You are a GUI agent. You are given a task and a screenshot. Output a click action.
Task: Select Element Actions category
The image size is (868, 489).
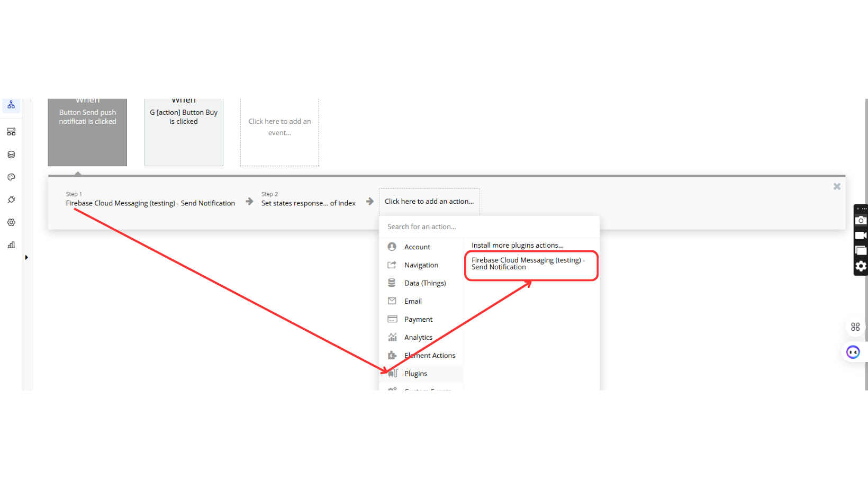pos(421,356)
